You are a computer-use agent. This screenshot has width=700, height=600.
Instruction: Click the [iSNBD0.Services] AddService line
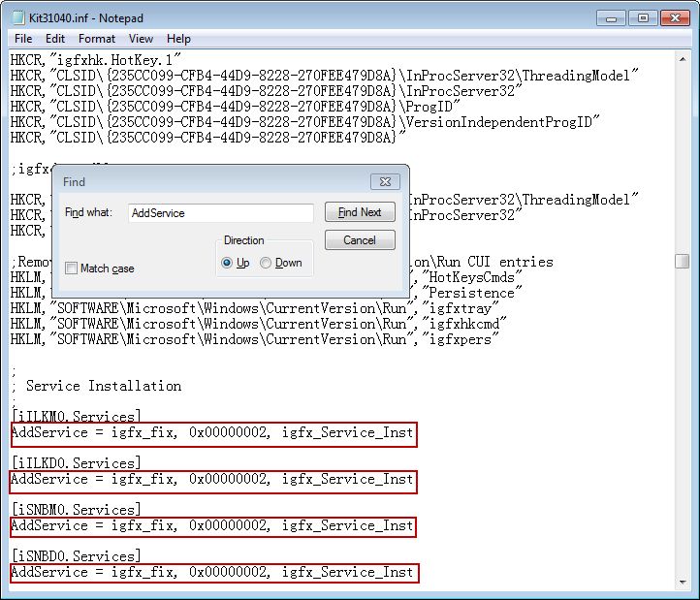tap(212, 572)
